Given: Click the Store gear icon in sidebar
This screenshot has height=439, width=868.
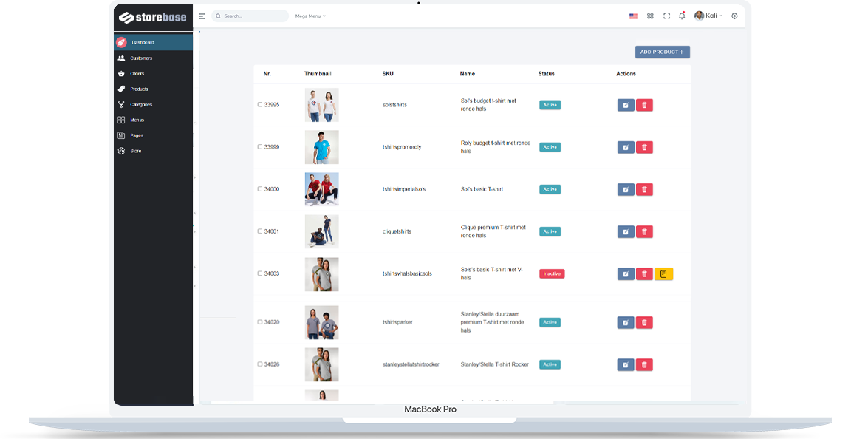Looking at the screenshot, I should tap(121, 151).
